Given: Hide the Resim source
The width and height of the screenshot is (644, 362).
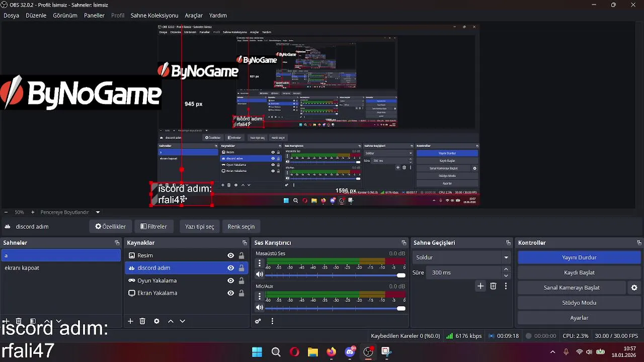Looking at the screenshot, I should coord(230,255).
